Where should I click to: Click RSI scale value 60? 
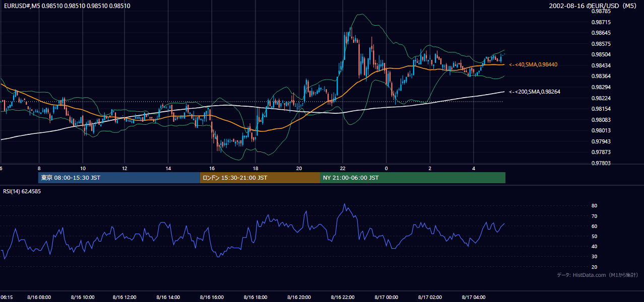click(594, 226)
